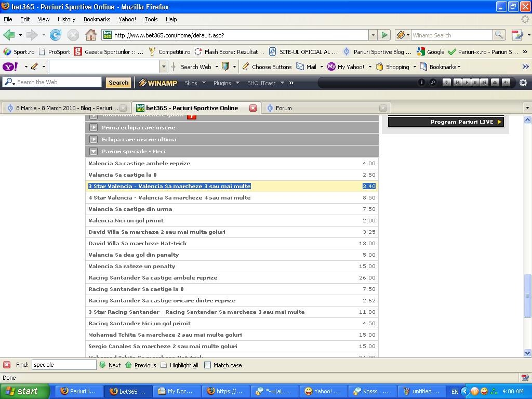Open the Competitii.ro bookmark

coord(169,51)
